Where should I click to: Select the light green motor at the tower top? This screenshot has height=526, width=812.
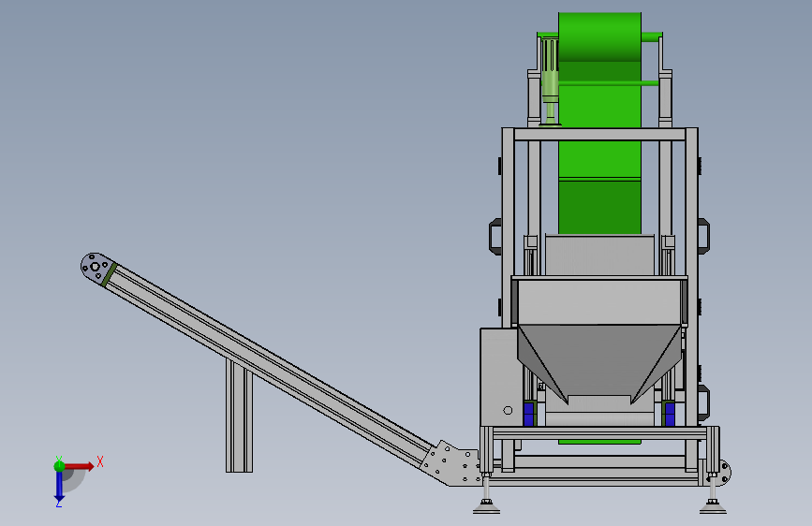click(550, 80)
